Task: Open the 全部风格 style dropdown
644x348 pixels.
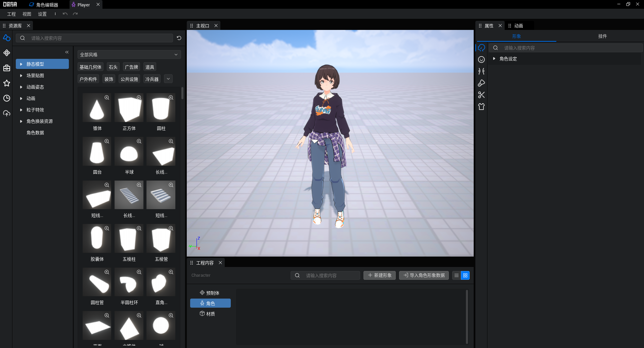Action: (129, 54)
